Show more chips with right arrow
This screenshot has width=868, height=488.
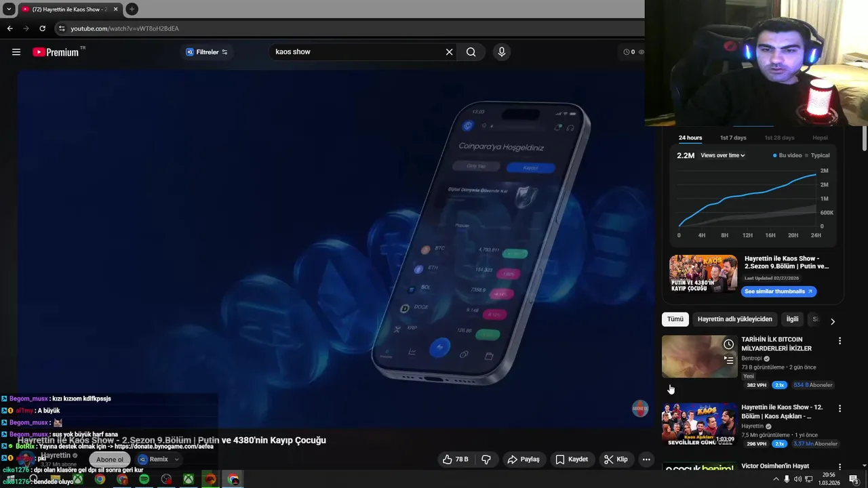(x=833, y=321)
